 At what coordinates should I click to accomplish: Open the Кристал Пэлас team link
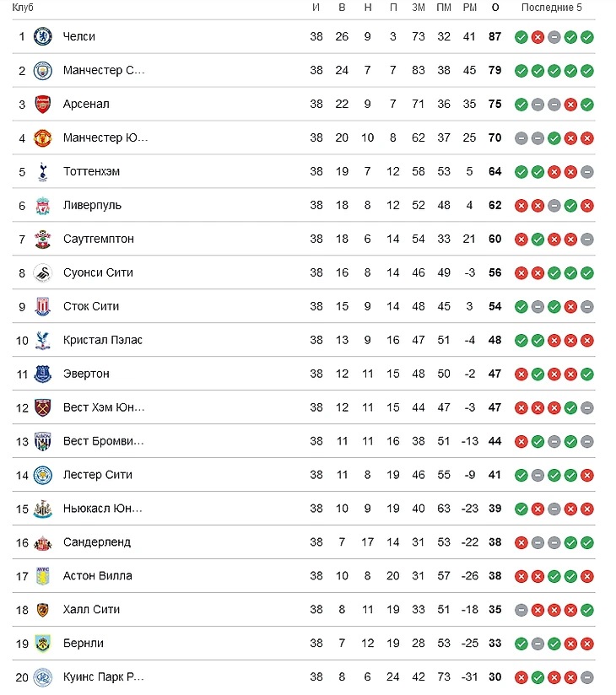[102, 340]
